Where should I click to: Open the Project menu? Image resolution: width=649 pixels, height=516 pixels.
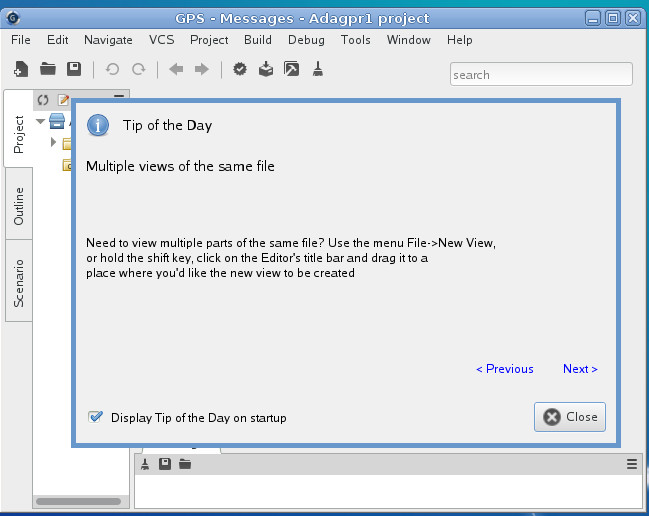point(209,40)
